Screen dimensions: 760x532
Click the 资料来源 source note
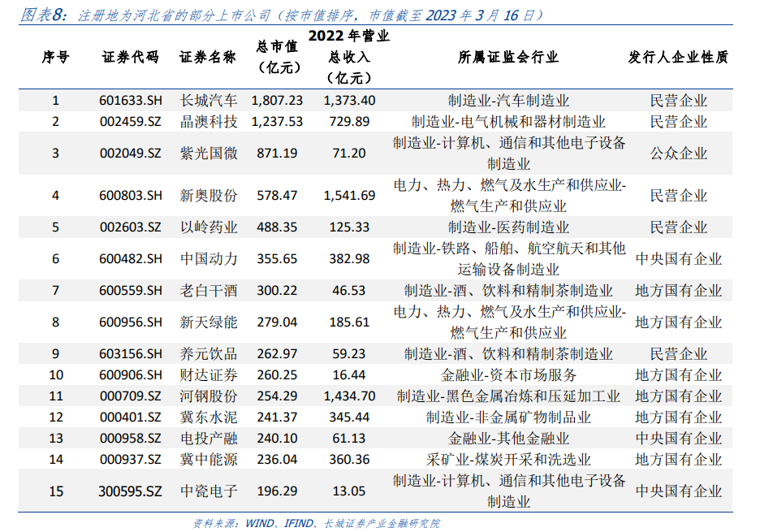click(x=317, y=523)
